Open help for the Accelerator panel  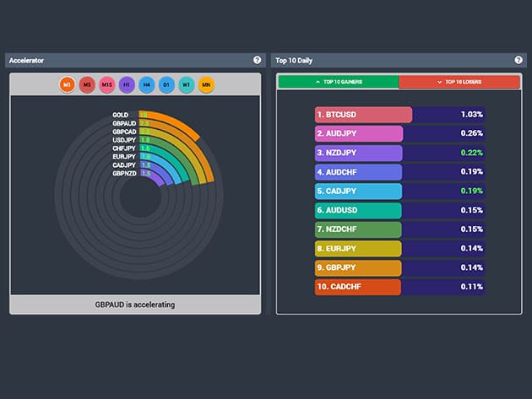(257, 61)
